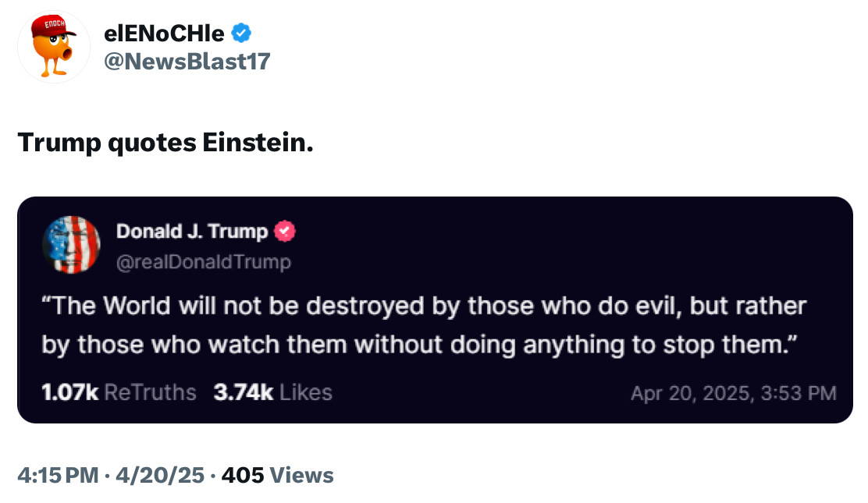The height and width of the screenshot is (503, 868).
Task: Click the ReTruths label
Action: 150,392
